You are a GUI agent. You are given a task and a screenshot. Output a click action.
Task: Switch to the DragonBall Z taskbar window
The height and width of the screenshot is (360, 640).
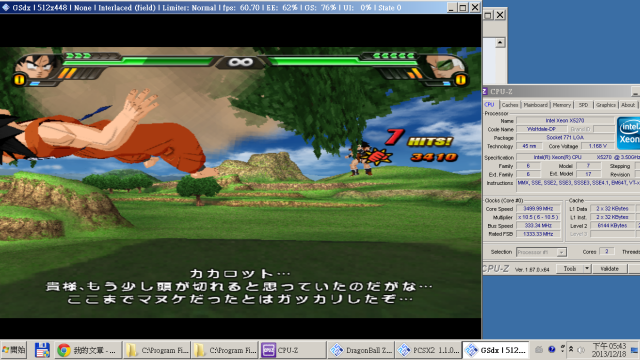(x=360, y=350)
